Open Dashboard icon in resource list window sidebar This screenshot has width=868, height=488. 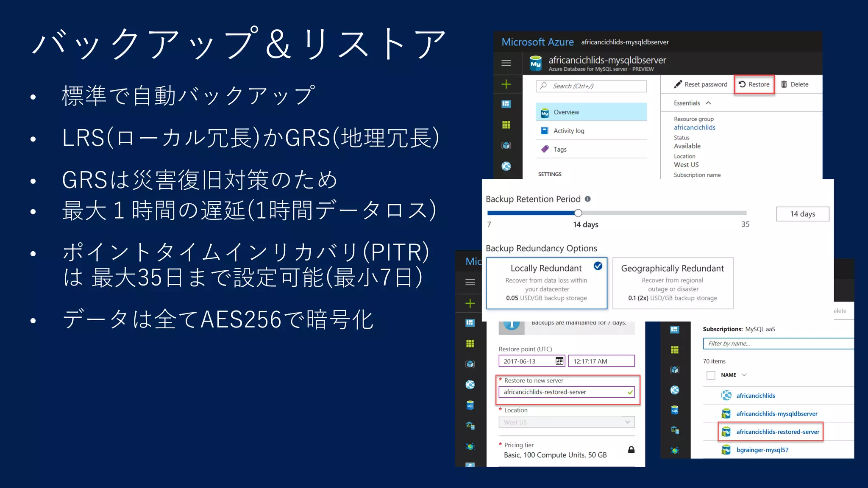click(x=675, y=330)
